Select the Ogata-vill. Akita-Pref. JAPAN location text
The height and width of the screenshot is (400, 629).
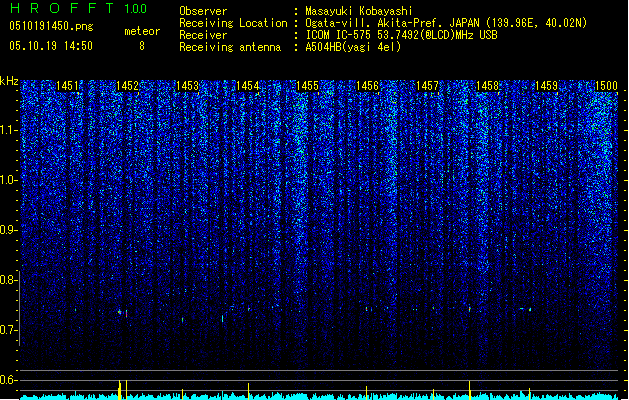pos(446,23)
